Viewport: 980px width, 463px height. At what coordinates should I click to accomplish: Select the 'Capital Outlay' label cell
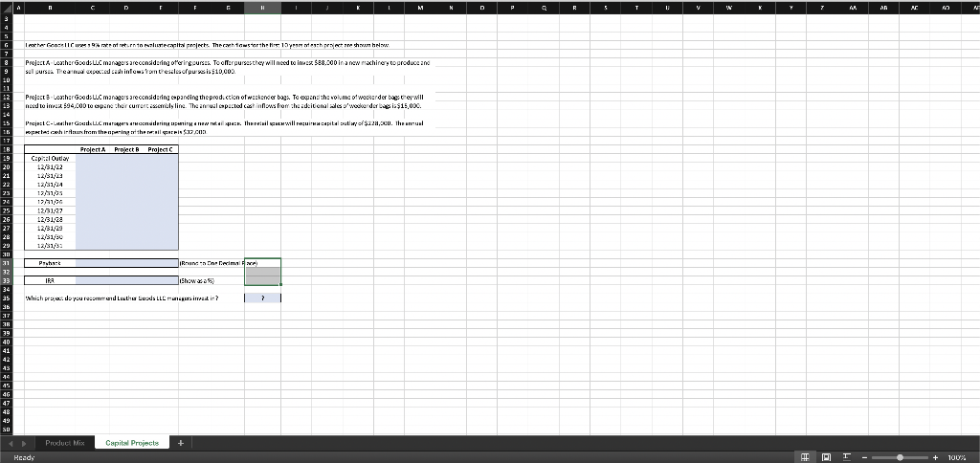pyautogui.click(x=50, y=158)
